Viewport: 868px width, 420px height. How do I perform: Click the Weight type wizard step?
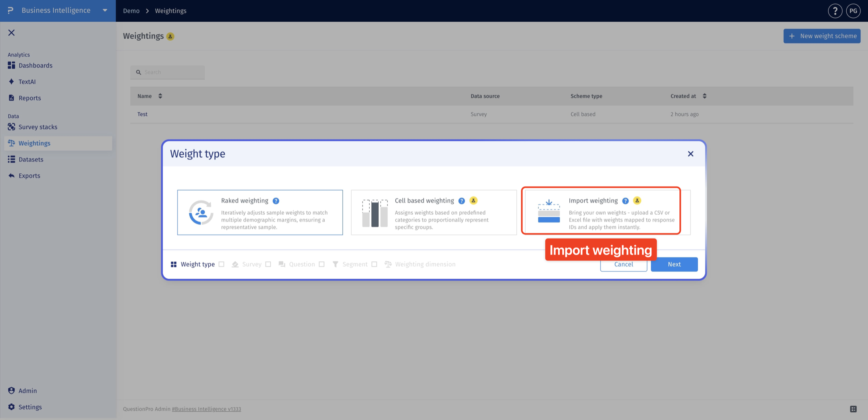coord(193,264)
